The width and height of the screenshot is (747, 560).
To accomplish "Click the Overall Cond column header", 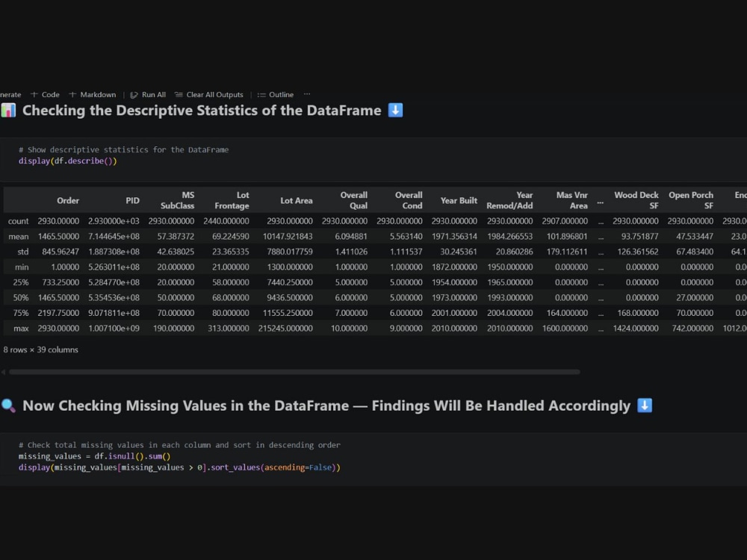I will point(409,200).
